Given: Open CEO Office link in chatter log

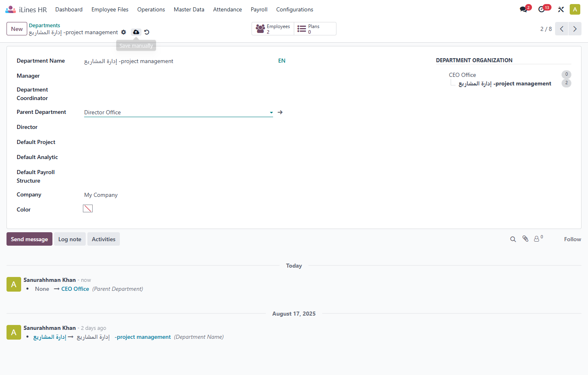Looking at the screenshot, I should coord(75,289).
